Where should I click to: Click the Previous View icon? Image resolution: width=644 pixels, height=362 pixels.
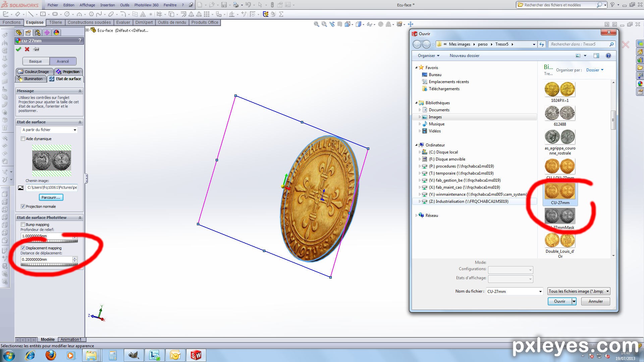click(332, 24)
